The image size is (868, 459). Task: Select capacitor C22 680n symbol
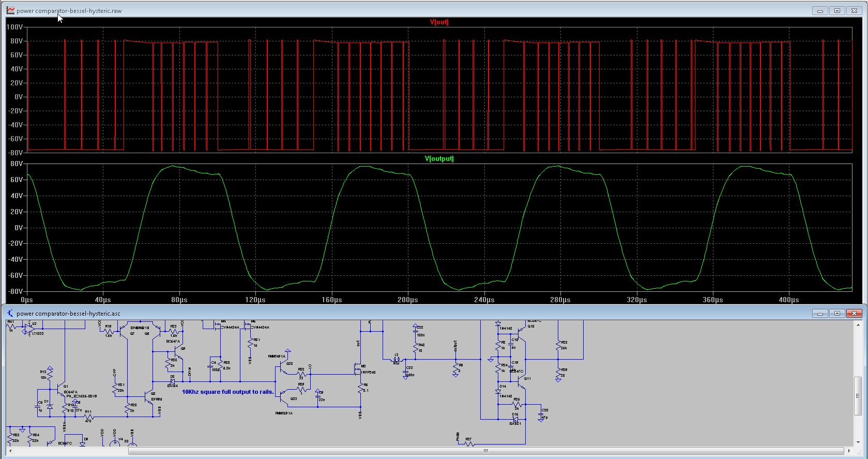(x=405, y=372)
